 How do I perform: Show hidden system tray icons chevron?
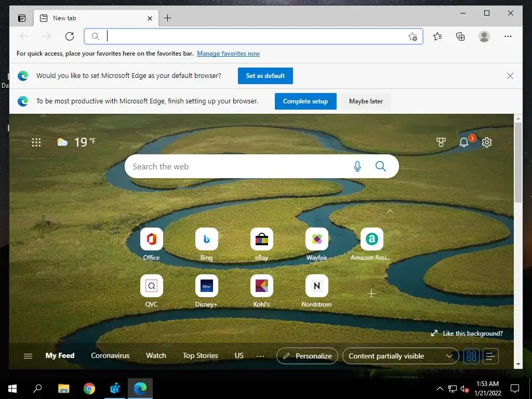click(x=440, y=389)
